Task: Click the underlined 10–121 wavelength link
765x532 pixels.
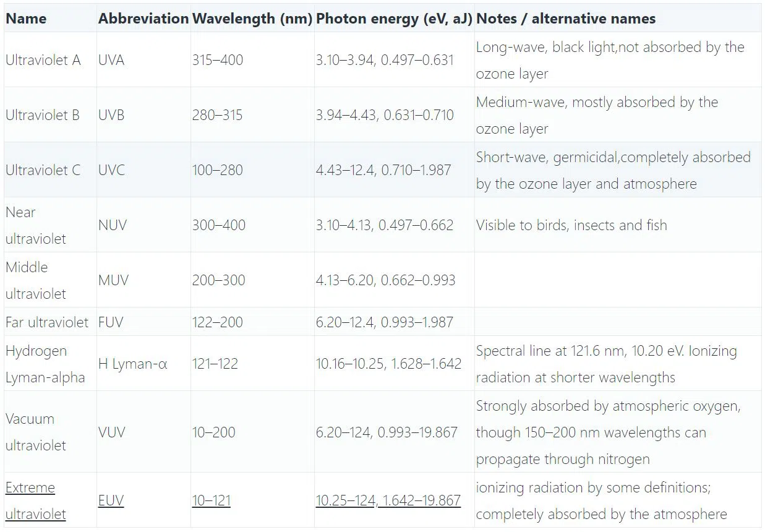Action: [211, 500]
